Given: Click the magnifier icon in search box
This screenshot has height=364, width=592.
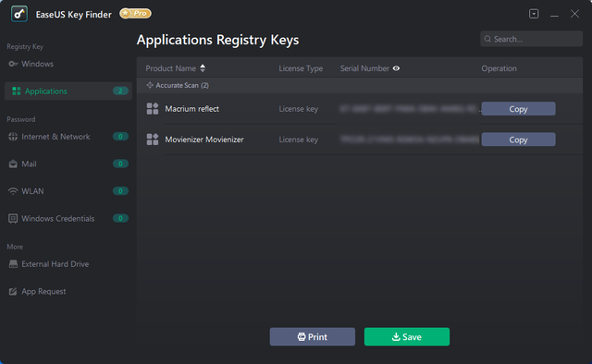Looking at the screenshot, I should tap(487, 39).
